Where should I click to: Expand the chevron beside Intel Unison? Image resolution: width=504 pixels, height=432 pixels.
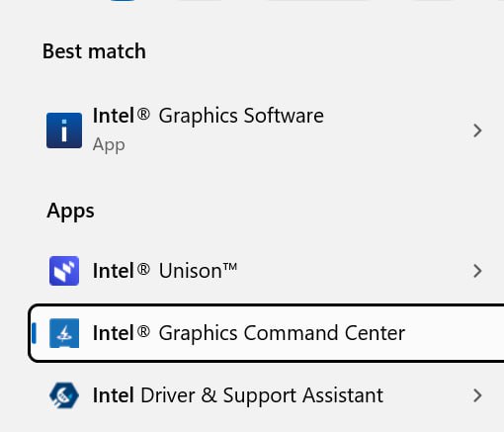477,271
